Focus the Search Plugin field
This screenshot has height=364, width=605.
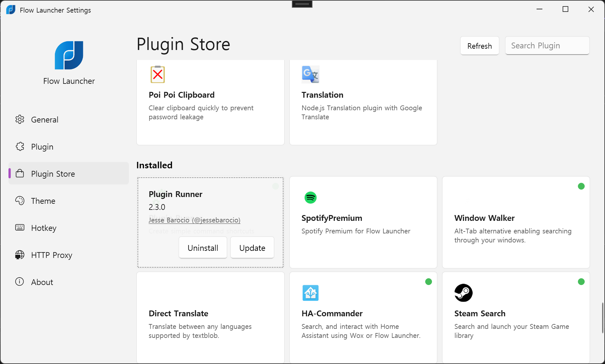point(547,45)
